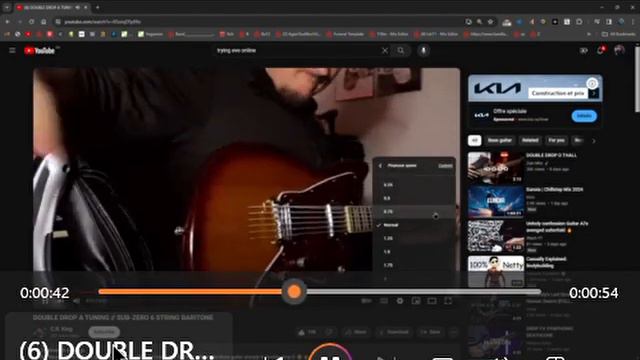
Task: Click the YouTube search input field
Action: [296, 51]
